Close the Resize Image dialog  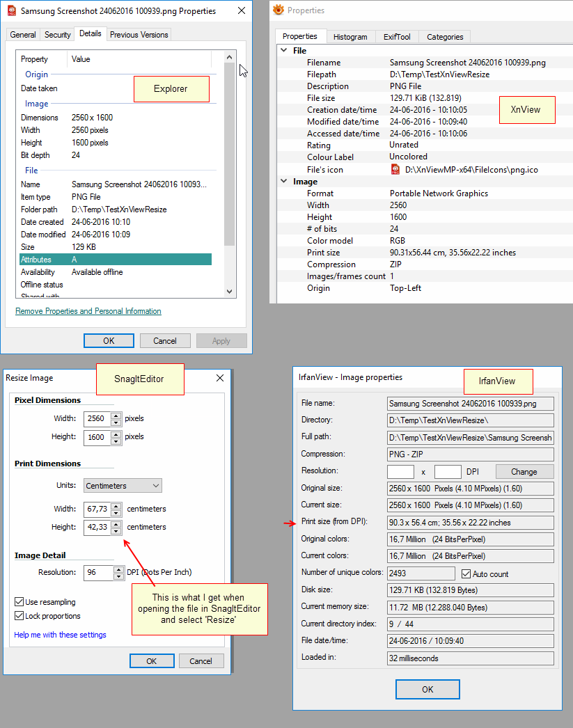(x=220, y=378)
